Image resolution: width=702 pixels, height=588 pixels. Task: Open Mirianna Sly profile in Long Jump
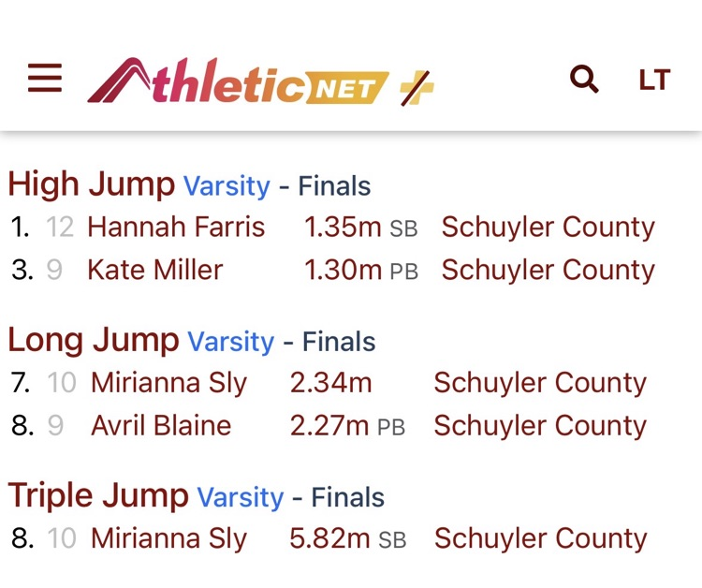(x=168, y=383)
